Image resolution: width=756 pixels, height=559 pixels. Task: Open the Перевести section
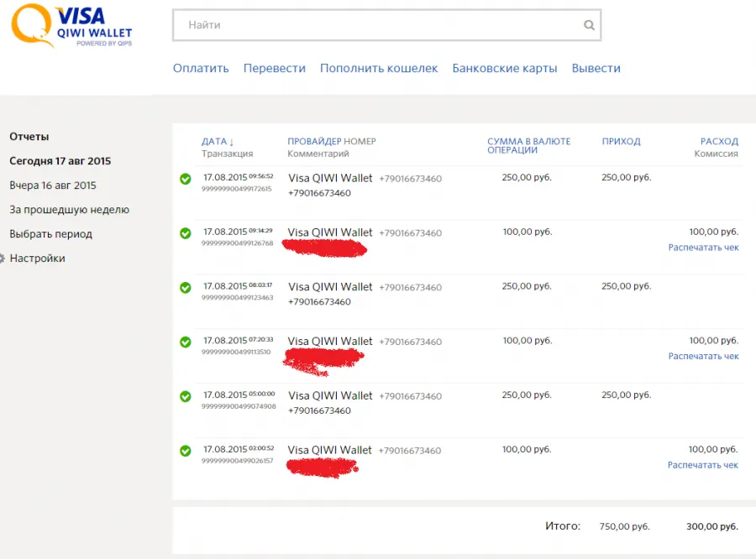tap(275, 69)
